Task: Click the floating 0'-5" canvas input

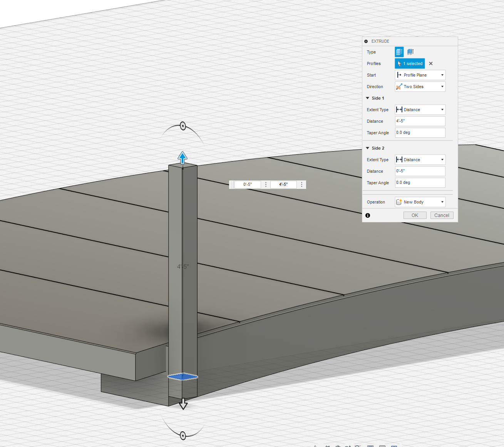Action: [x=248, y=185]
